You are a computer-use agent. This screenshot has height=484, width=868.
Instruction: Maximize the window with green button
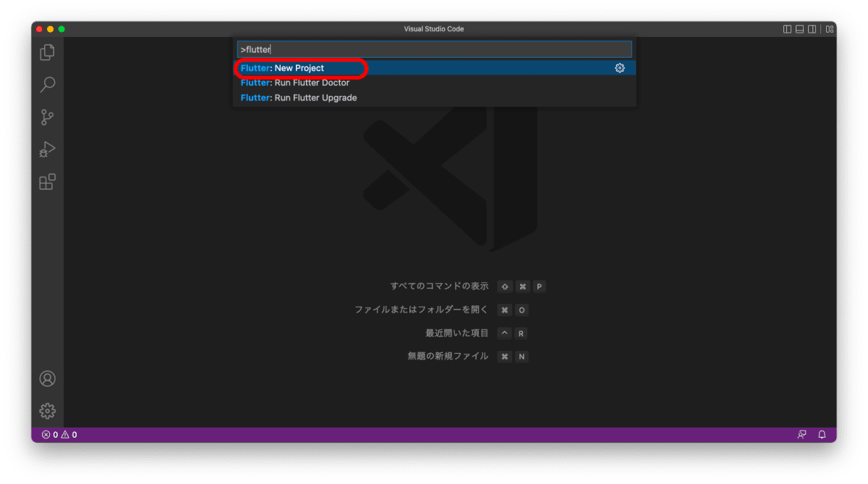pos(61,29)
